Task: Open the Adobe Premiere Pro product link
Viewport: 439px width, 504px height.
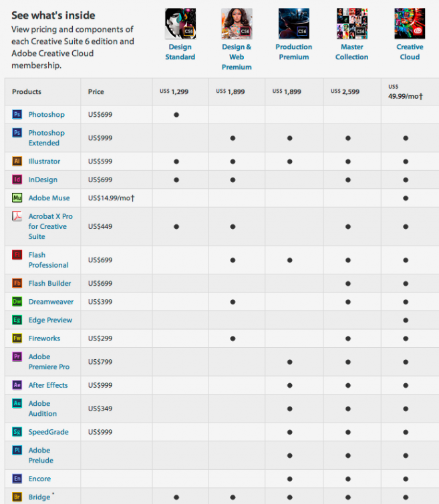Action: [49, 362]
